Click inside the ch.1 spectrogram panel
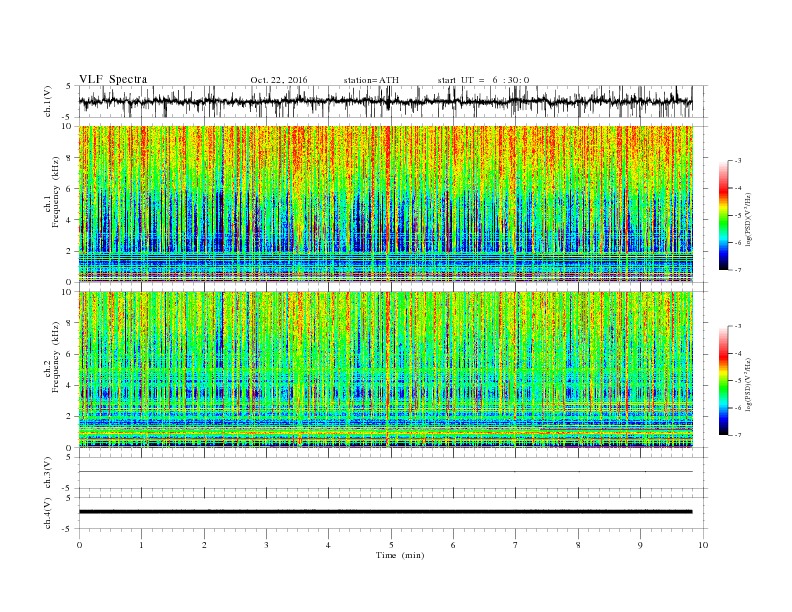This screenshot has width=792, height=612. tap(385, 204)
